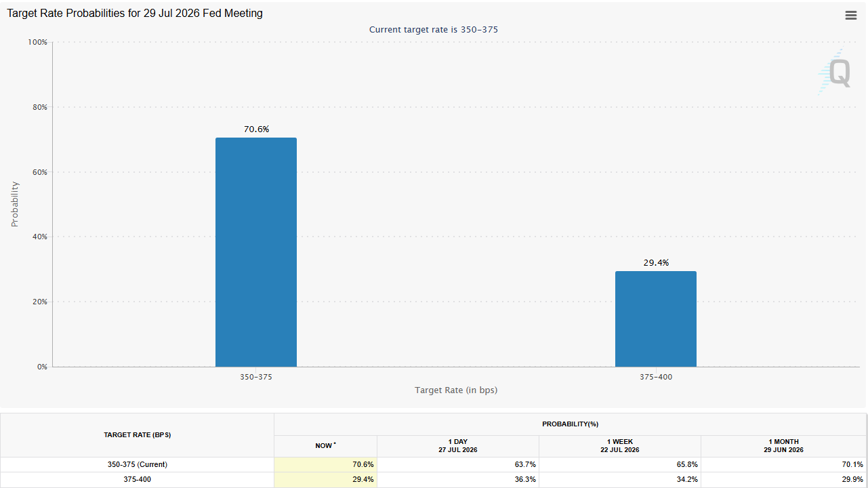Click the chart title for 29 Jul 2026 meeting
This screenshot has height=488, width=868.
135,13
